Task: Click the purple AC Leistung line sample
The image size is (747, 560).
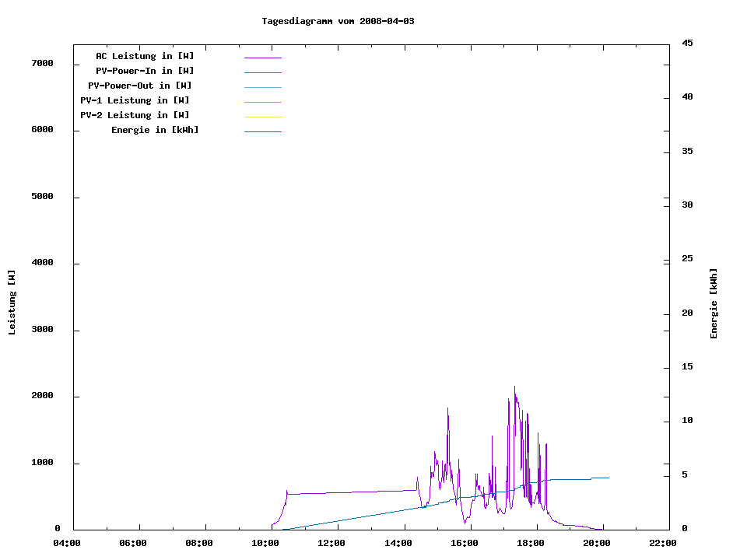Action: [x=262, y=58]
